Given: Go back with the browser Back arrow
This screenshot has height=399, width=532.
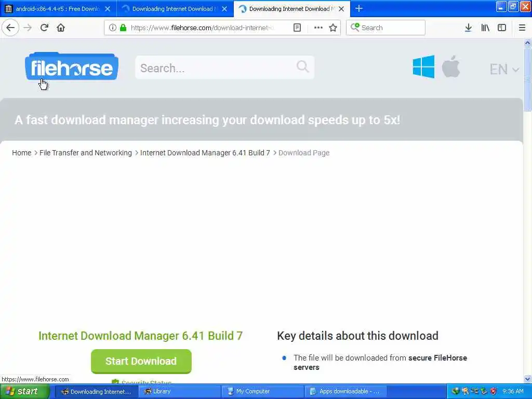Looking at the screenshot, I should [x=10, y=28].
